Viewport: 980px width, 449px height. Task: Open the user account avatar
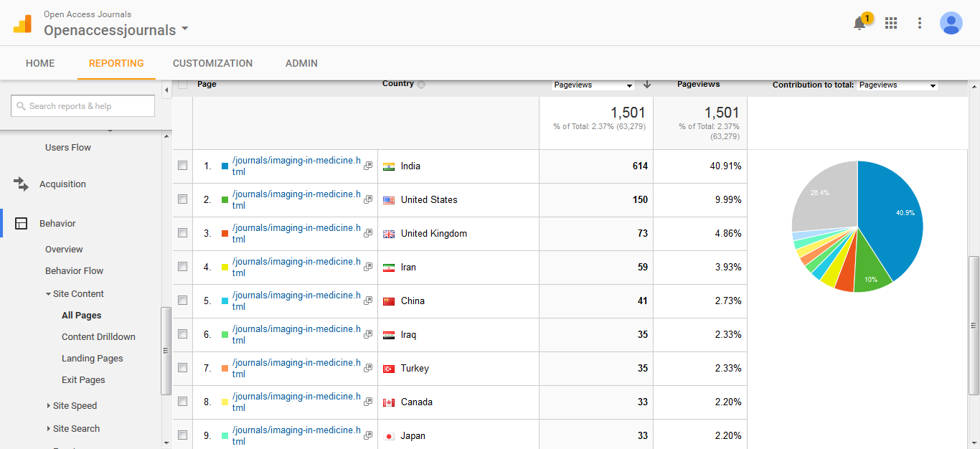tap(951, 23)
